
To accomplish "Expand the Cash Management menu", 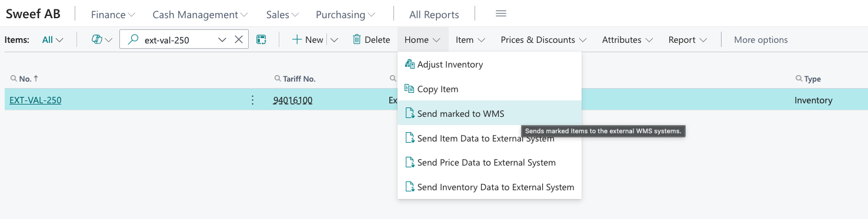I will pos(200,14).
